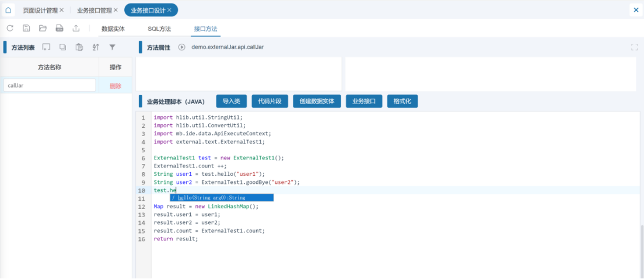Add a new method in method list

click(x=47, y=47)
